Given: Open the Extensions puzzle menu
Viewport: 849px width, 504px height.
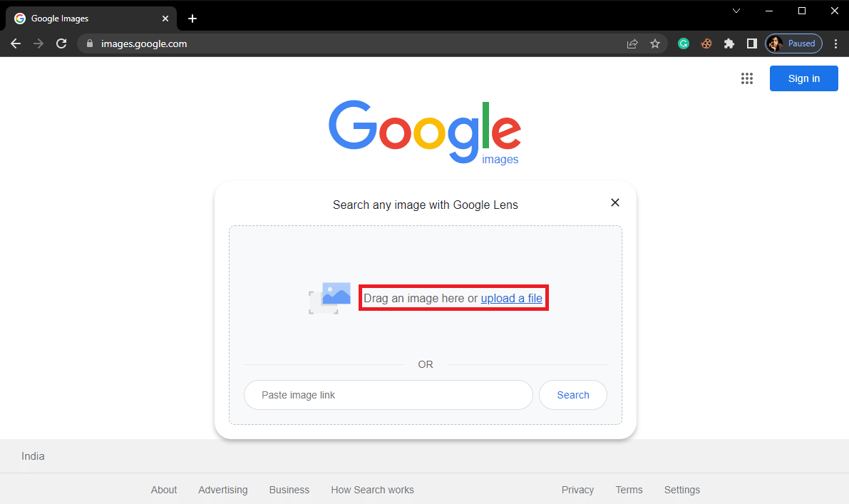Looking at the screenshot, I should [x=729, y=44].
